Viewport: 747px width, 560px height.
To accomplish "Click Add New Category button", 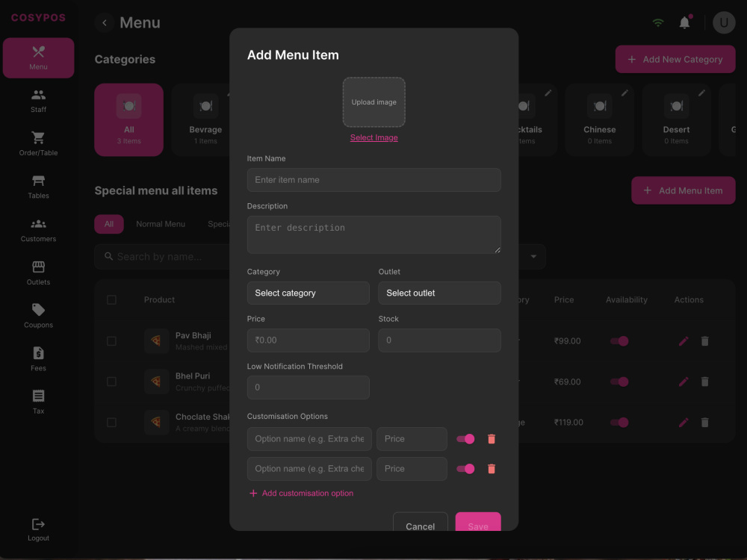I will click(675, 60).
